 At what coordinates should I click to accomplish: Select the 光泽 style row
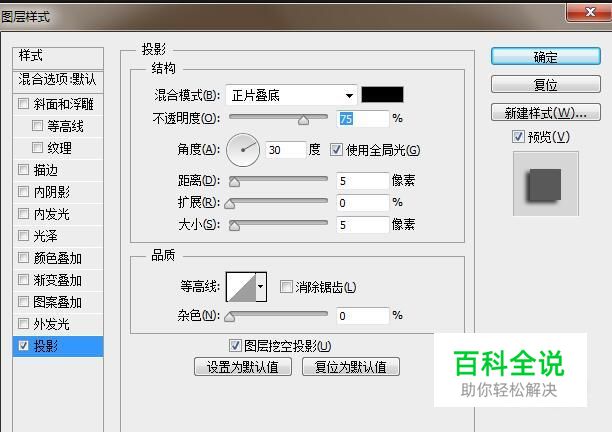(58, 236)
